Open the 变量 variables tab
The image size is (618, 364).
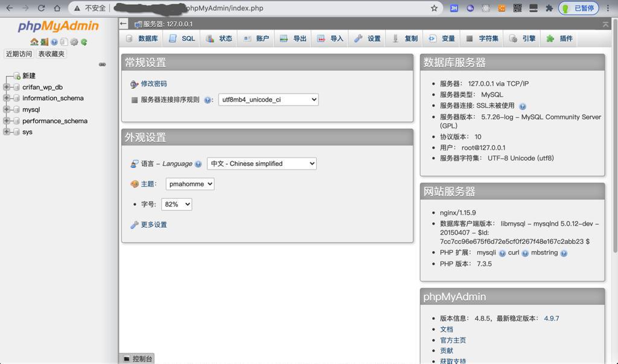[442, 39]
